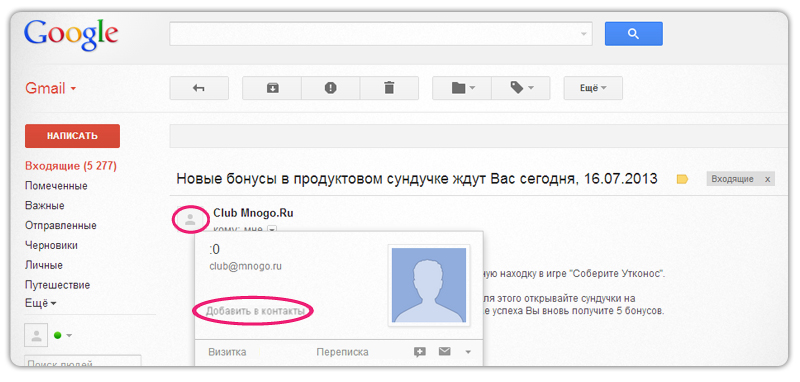The width and height of the screenshot is (800, 382).
Task: Report message as spam
Action: pos(331,88)
